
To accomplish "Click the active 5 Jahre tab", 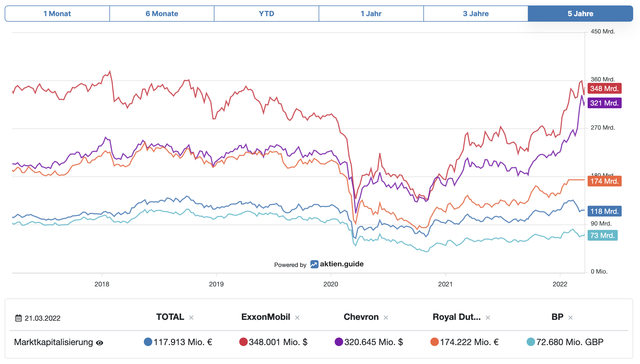I will click(580, 13).
